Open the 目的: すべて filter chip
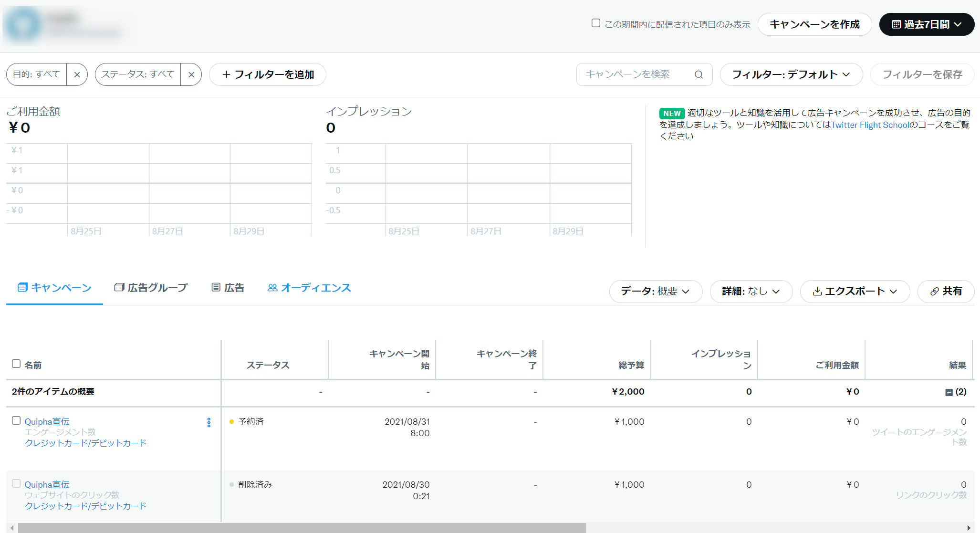Viewport: 980px width, 533px height. (x=36, y=74)
